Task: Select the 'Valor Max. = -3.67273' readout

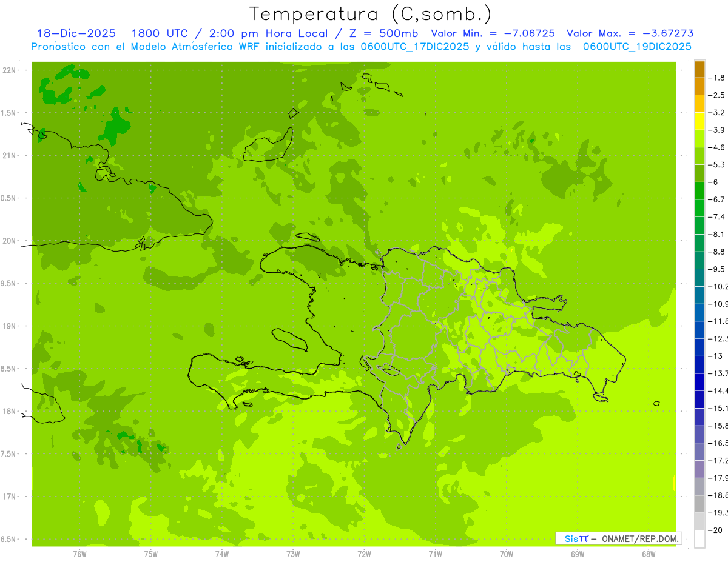Action: pyautogui.click(x=630, y=33)
